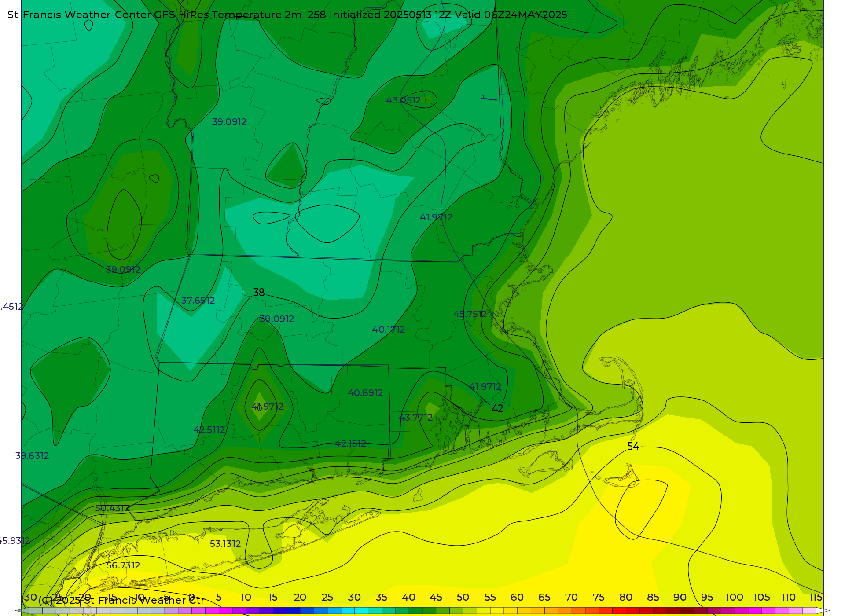Click the 75 label on the color scale
845x616 pixels.
tap(599, 597)
